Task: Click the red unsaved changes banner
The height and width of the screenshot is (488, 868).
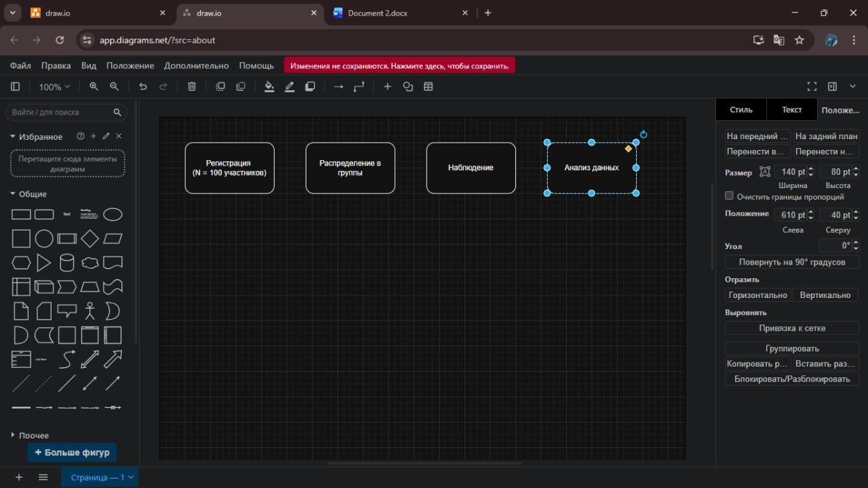Action: (x=399, y=66)
